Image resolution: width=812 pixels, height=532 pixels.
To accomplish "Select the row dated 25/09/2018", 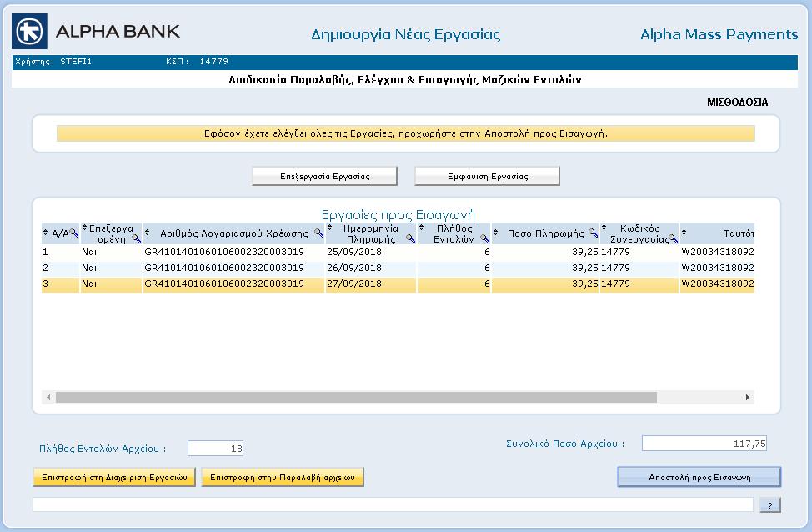I will (398, 253).
